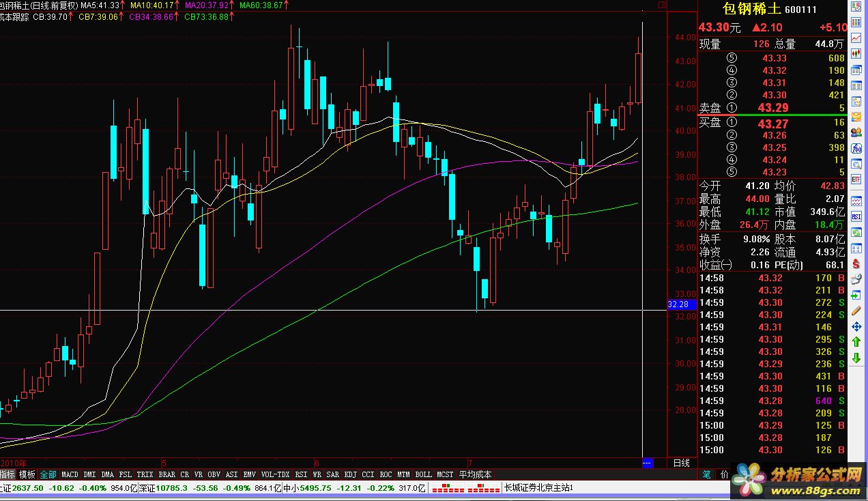
Task: Switch to the BOLL indicator
Action: click(423, 474)
